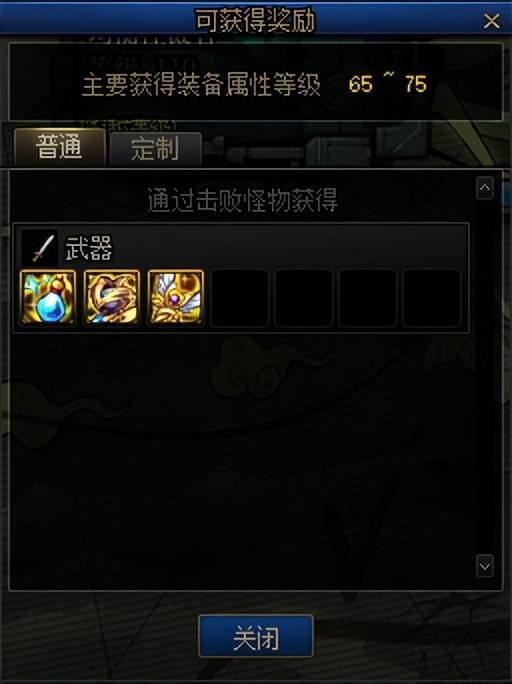Click the blue potion bottle weapon icon
Viewport: 512px width, 684px height.
pyautogui.click(x=48, y=298)
